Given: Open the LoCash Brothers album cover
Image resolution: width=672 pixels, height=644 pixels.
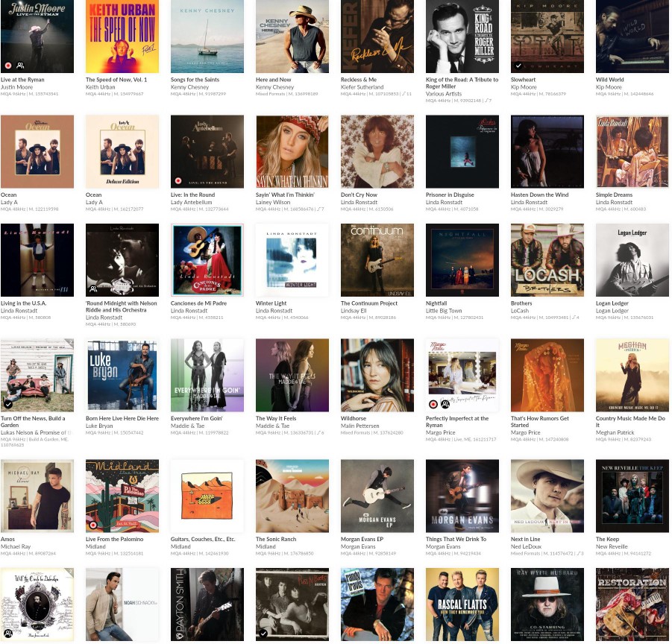Looking at the screenshot, I should click(547, 260).
